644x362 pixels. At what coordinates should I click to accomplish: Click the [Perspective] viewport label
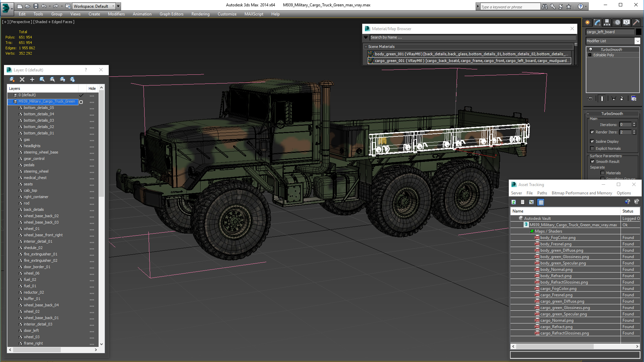pos(21,22)
